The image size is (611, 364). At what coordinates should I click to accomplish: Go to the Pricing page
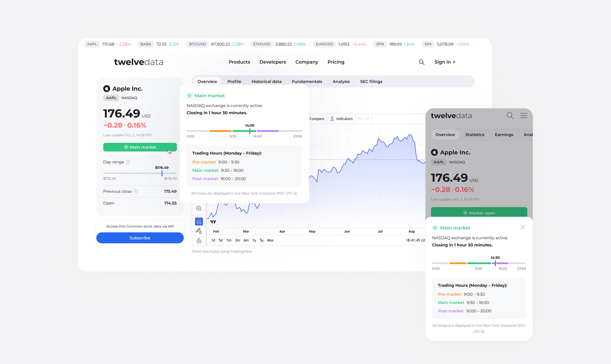[336, 62]
